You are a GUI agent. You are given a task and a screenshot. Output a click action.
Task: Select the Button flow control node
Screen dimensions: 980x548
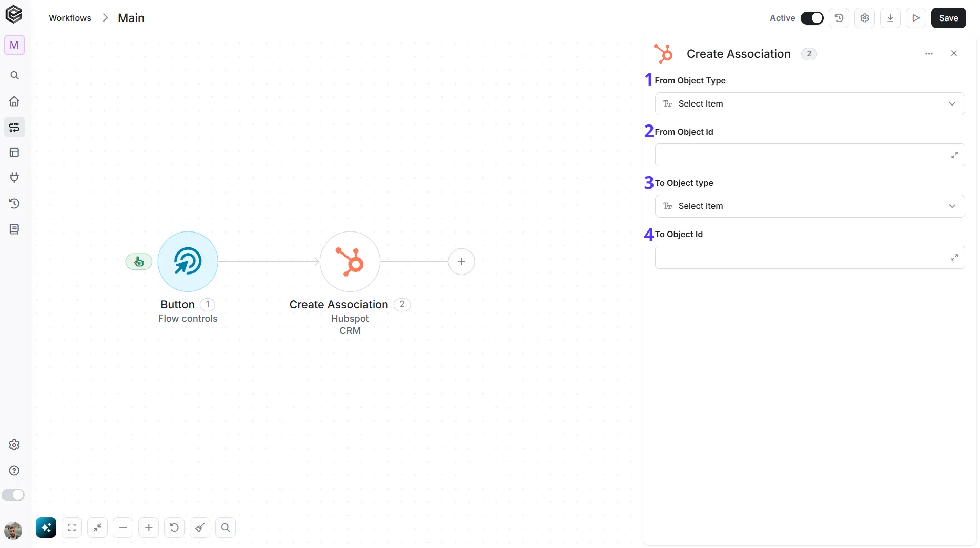[188, 262]
